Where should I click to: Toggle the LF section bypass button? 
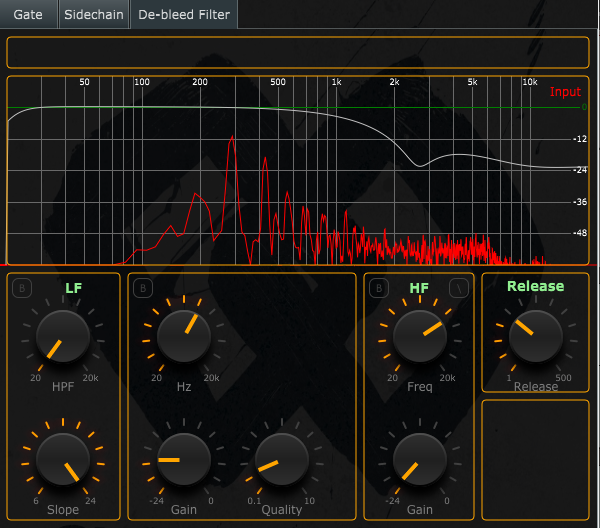point(21,289)
